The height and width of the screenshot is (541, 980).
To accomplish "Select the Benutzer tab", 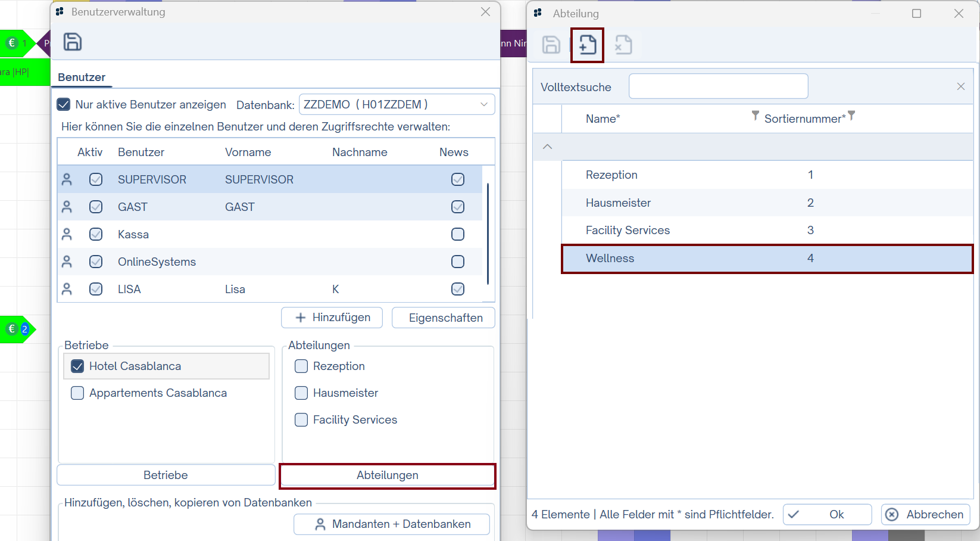I will click(x=82, y=77).
